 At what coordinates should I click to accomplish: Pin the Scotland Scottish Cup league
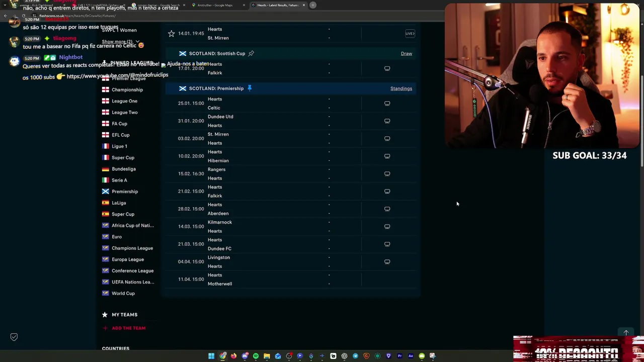click(x=251, y=53)
